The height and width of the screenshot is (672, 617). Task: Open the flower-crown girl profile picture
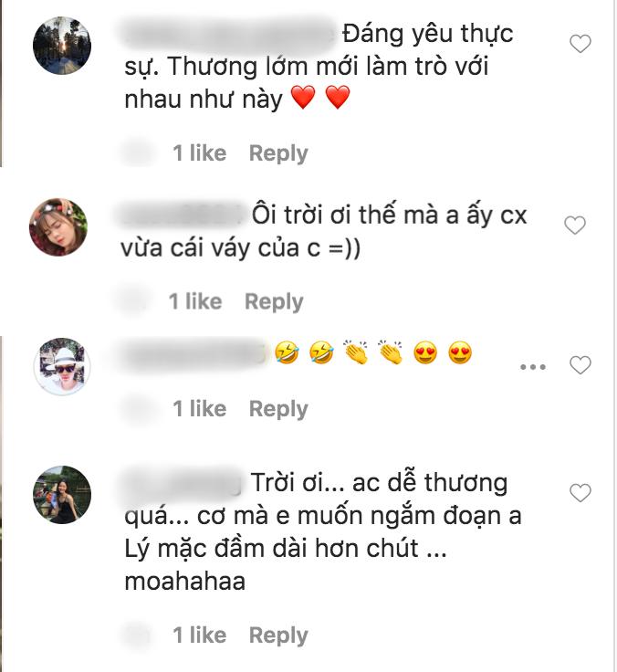pyautogui.click(x=58, y=227)
